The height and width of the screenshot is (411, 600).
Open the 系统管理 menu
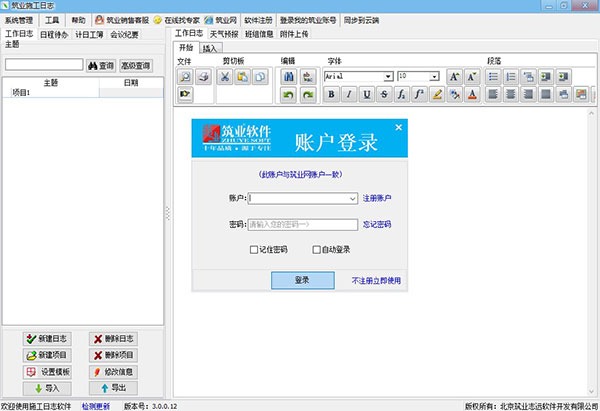[19, 20]
